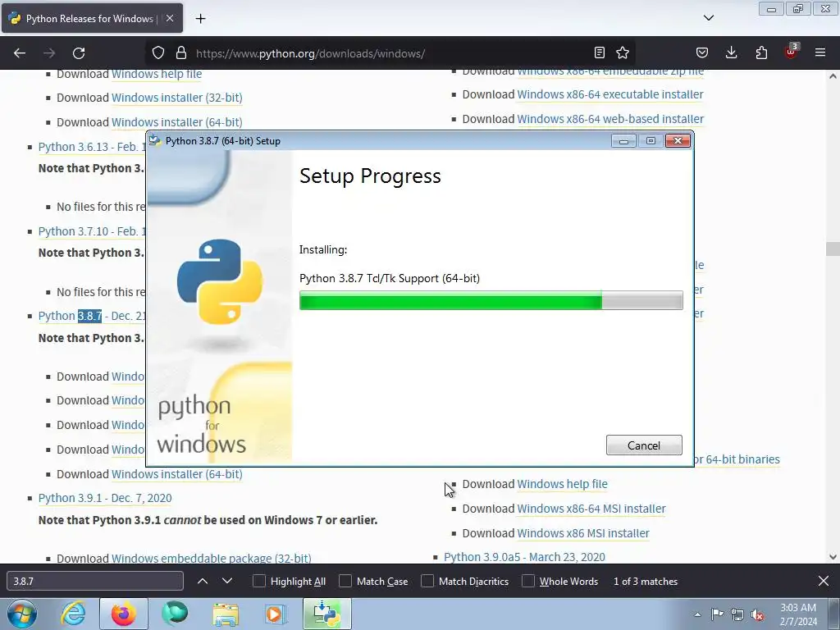
Task: Jump to next find match arrow
Action: (227, 582)
